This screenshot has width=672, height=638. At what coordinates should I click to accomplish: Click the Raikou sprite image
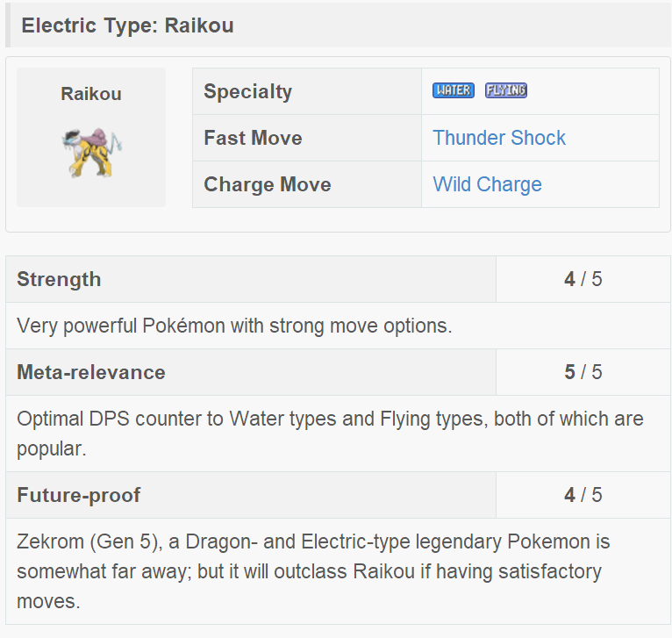pos(91,151)
